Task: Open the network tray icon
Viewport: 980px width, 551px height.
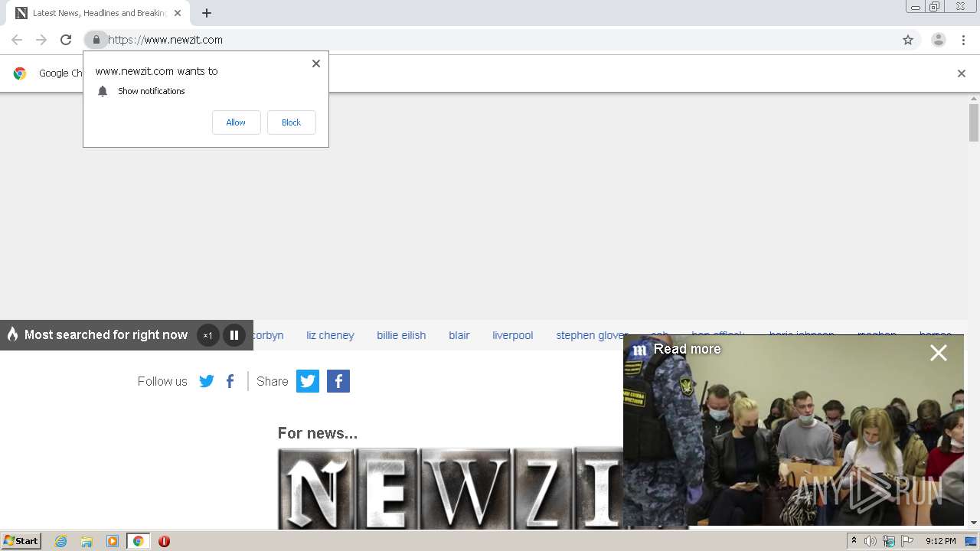Action: point(889,541)
